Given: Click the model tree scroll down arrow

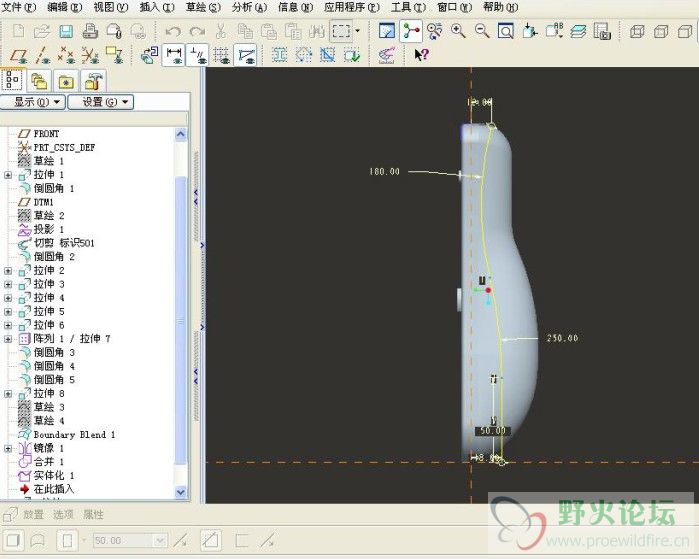Looking at the screenshot, I should [181, 492].
